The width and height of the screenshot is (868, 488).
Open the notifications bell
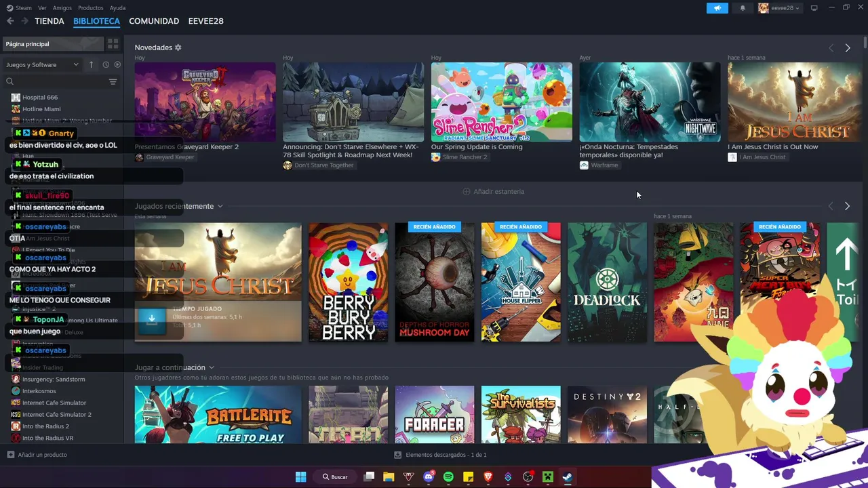coord(743,8)
